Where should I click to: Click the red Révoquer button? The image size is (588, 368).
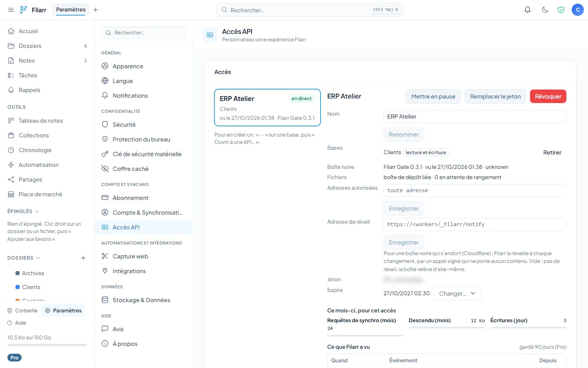(548, 96)
